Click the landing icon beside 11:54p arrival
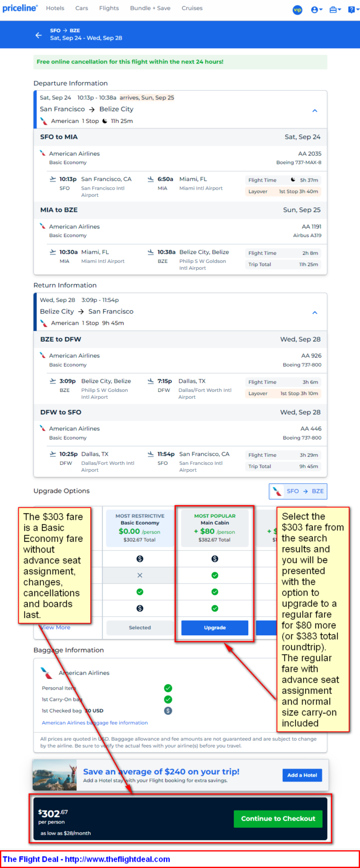This screenshot has height=868, width=360. coord(150,454)
